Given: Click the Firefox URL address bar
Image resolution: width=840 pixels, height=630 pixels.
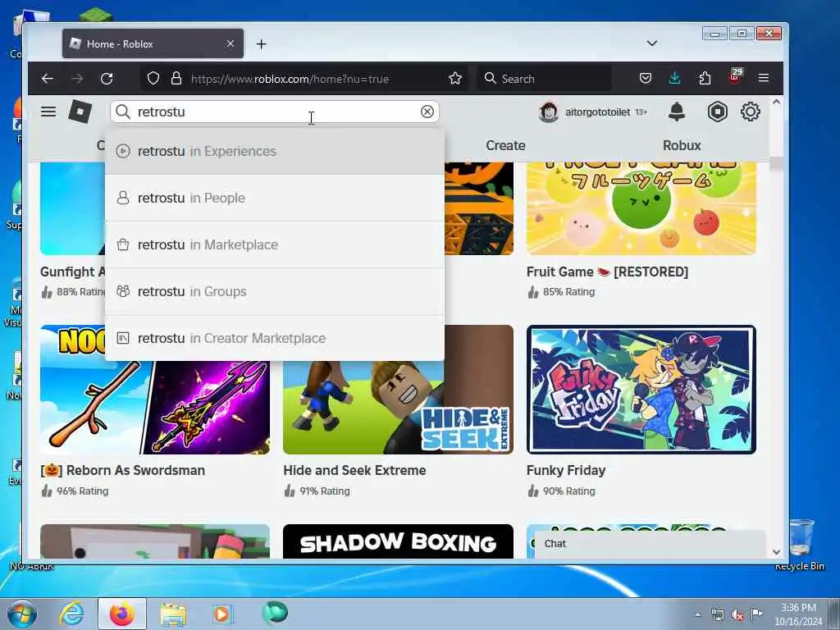Looking at the screenshot, I should tap(304, 79).
